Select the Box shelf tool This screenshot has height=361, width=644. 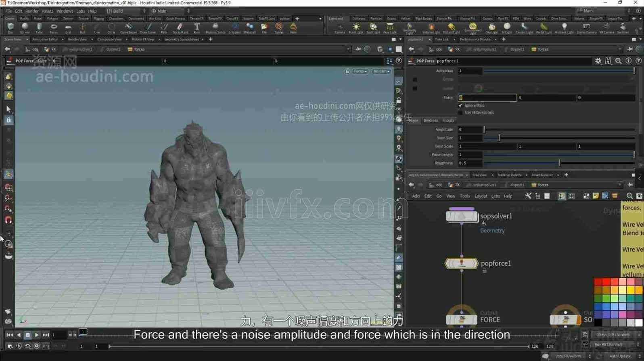[x=10, y=28]
